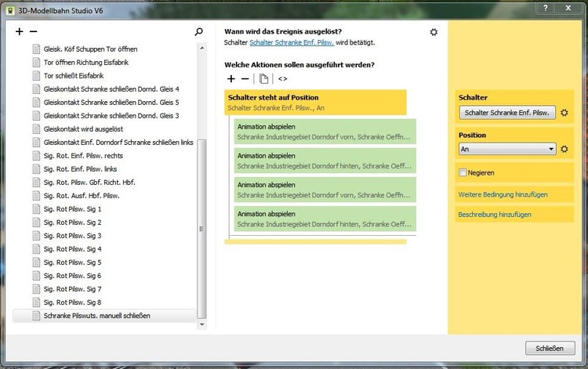Enable the Negieren checkbox
The height and width of the screenshot is (369, 588).
tap(463, 172)
